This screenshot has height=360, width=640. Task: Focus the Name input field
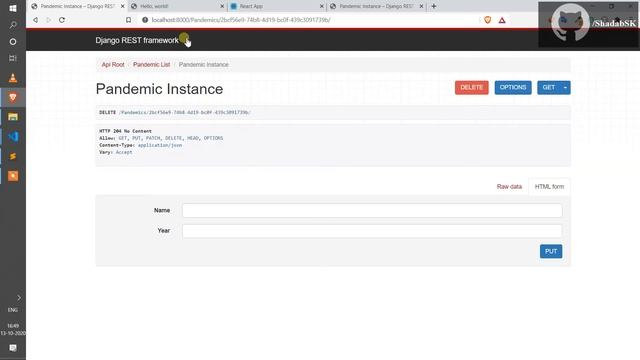click(372, 210)
